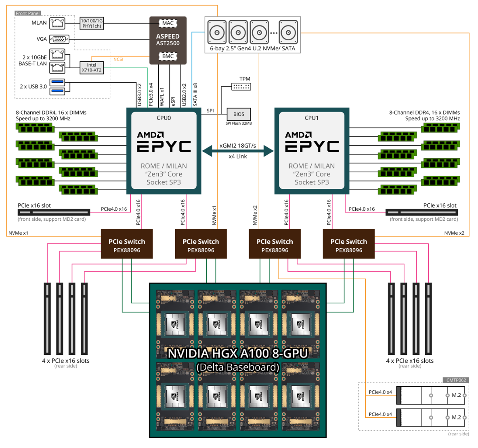Select the Intel X710-AT2 LAN chip
Screen dimensions: 478x448
pyautogui.click(x=92, y=67)
